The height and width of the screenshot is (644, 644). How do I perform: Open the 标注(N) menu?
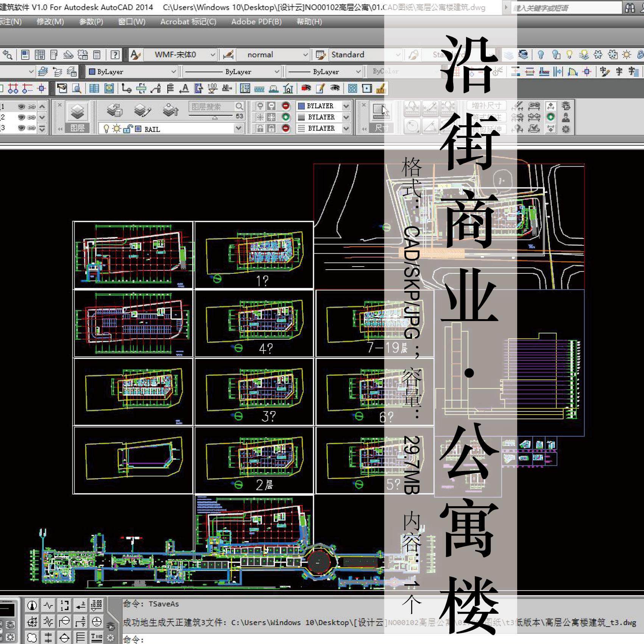point(11,22)
